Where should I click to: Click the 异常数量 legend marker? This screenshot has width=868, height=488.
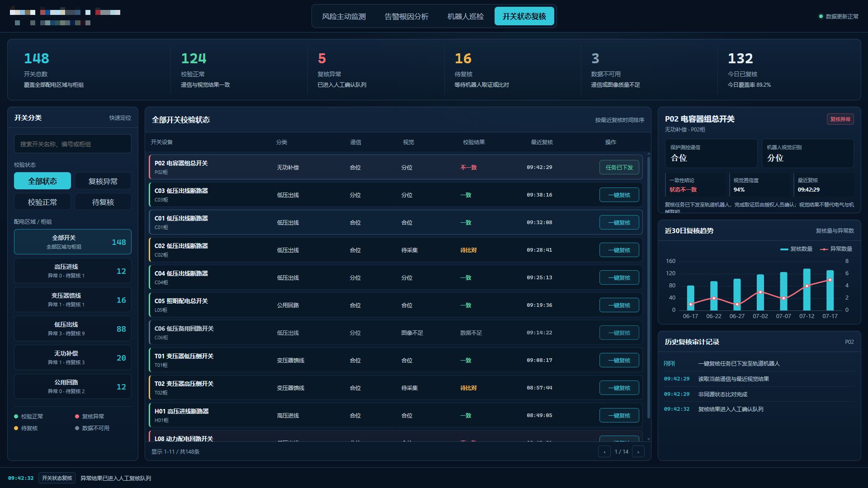click(x=824, y=249)
